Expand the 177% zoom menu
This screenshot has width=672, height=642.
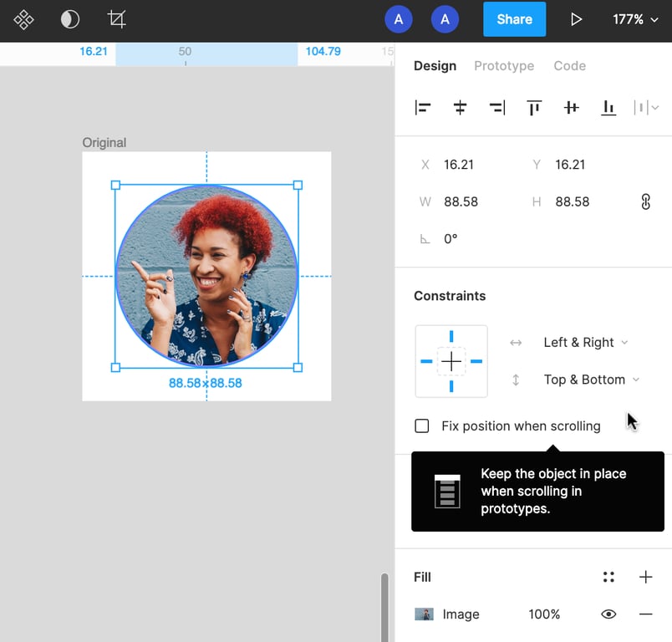click(635, 19)
